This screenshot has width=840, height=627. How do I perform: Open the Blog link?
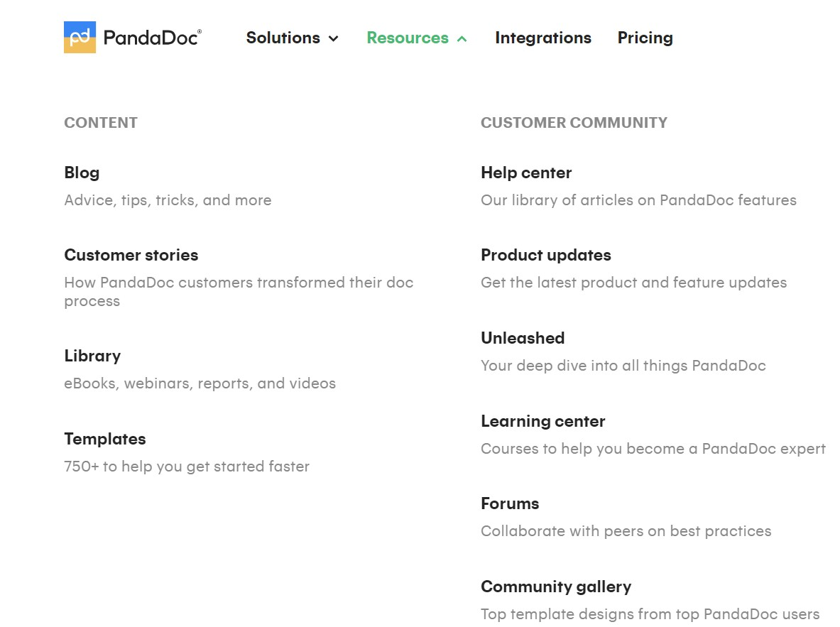click(82, 173)
